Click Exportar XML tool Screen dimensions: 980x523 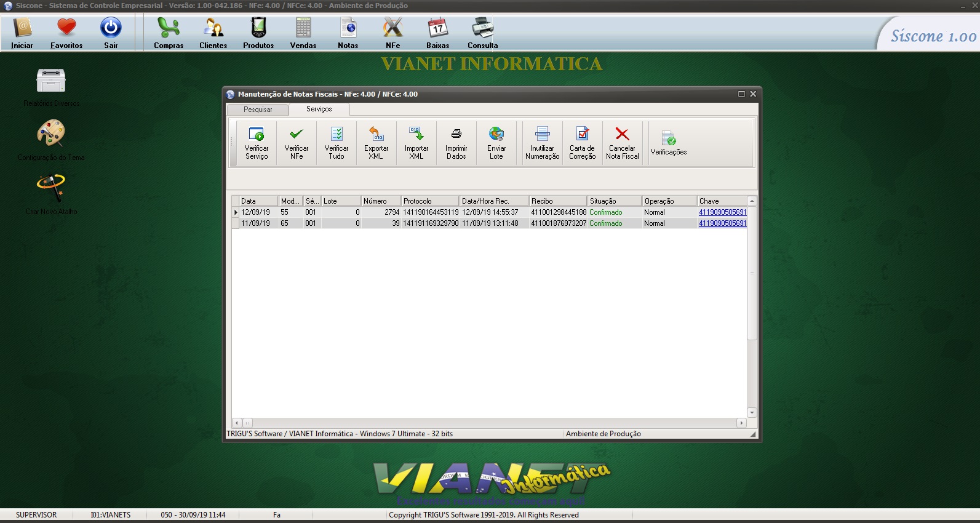tap(376, 143)
